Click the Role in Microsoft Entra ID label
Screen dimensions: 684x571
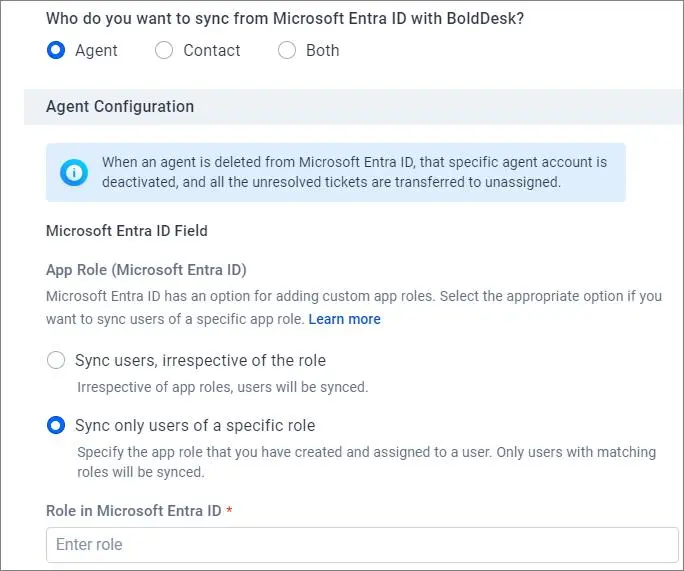(133, 511)
